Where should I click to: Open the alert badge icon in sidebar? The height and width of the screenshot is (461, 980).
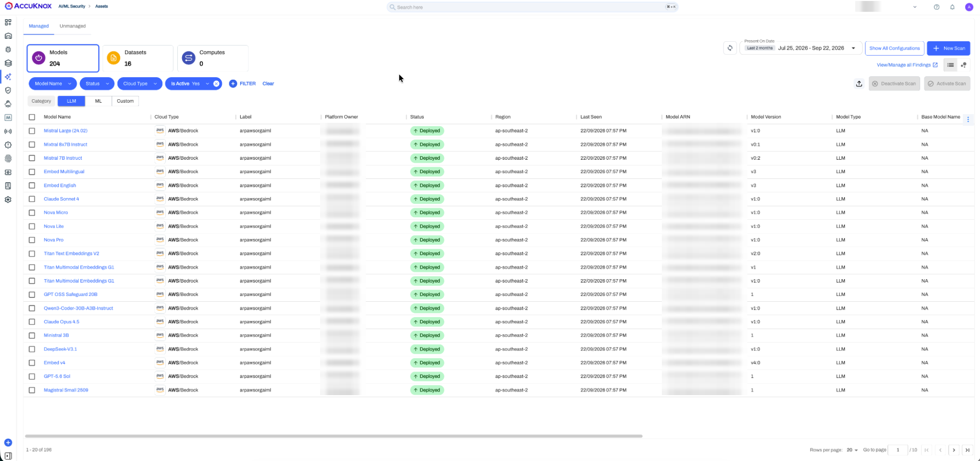[x=8, y=145]
